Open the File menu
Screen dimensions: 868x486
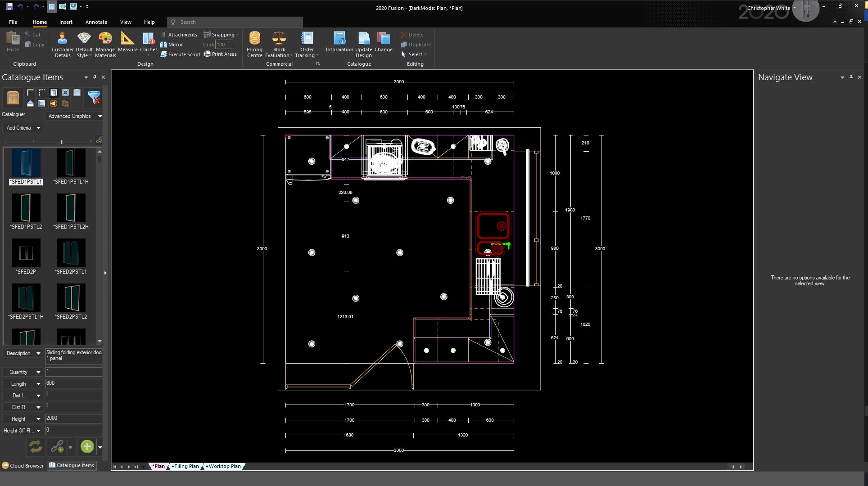(13, 22)
